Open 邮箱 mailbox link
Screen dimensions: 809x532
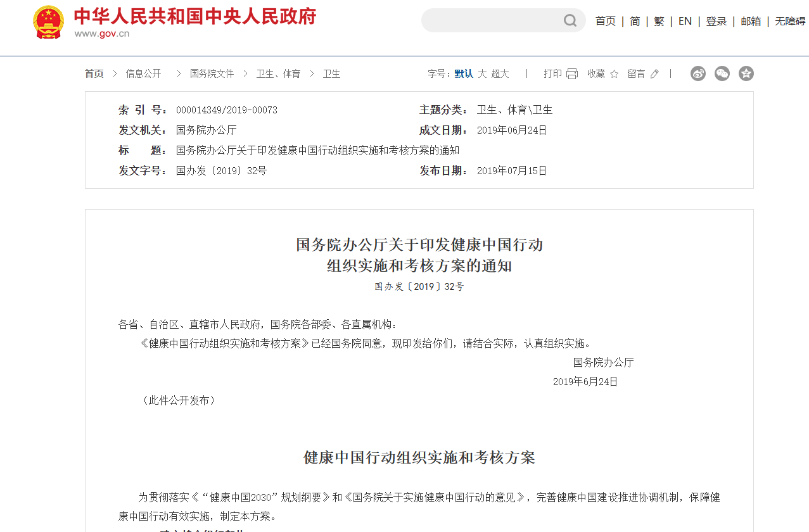click(x=751, y=22)
